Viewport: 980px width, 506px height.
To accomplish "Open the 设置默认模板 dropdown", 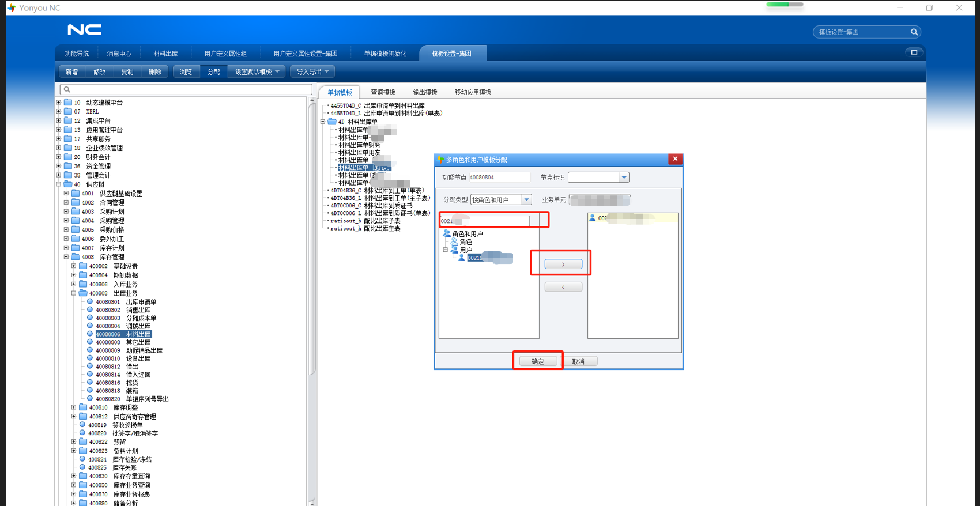I will (257, 72).
